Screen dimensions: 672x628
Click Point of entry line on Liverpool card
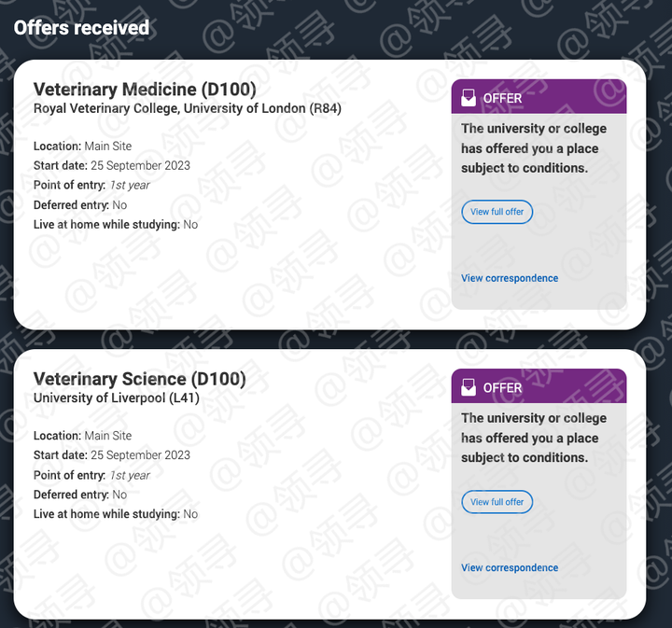(91, 475)
